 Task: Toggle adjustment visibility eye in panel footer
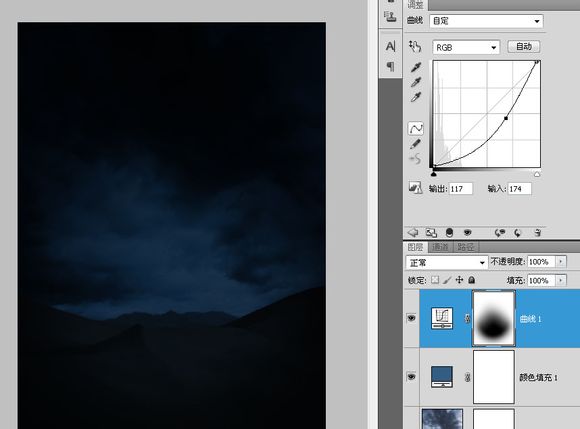tap(468, 233)
